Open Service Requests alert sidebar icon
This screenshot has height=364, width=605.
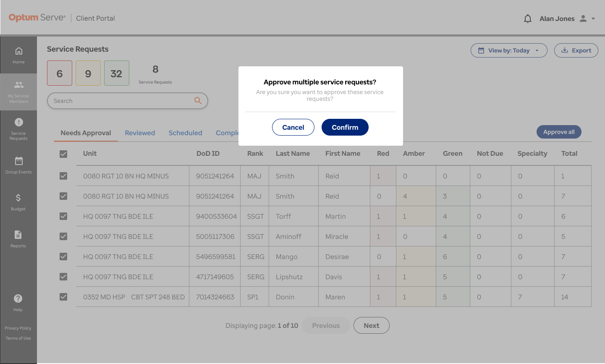click(18, 122)
